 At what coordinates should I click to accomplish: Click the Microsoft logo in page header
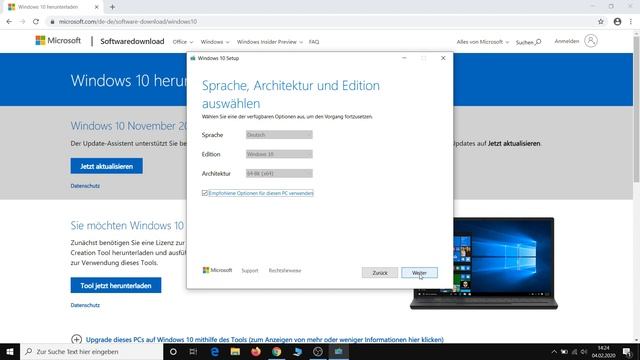58,40
